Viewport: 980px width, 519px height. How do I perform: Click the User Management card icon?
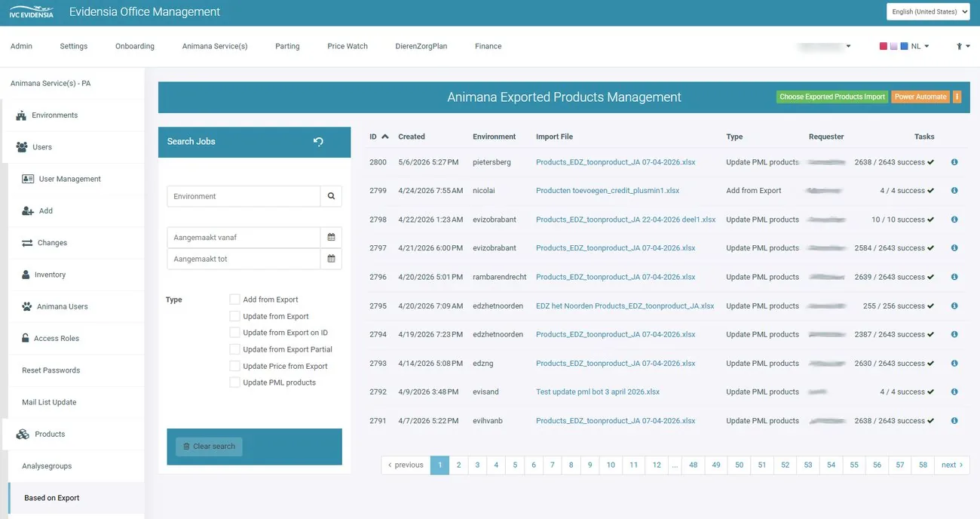tap(28, 179)
